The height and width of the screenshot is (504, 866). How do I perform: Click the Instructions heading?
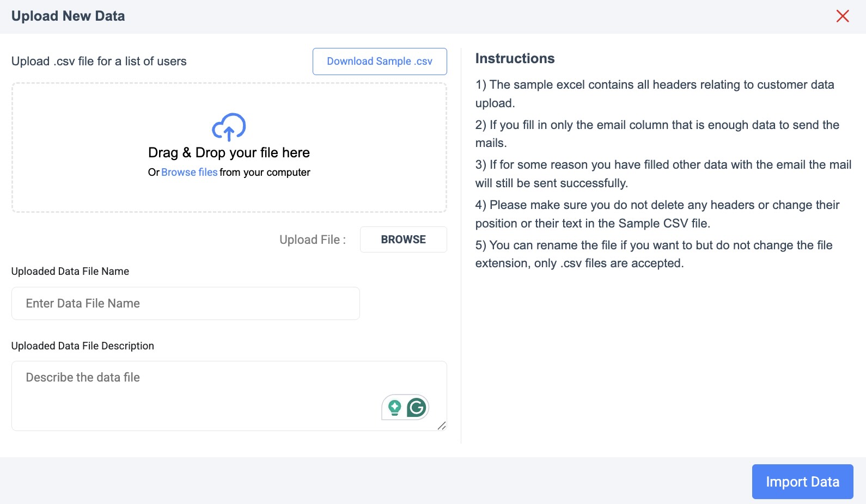[x=515, y=59]
